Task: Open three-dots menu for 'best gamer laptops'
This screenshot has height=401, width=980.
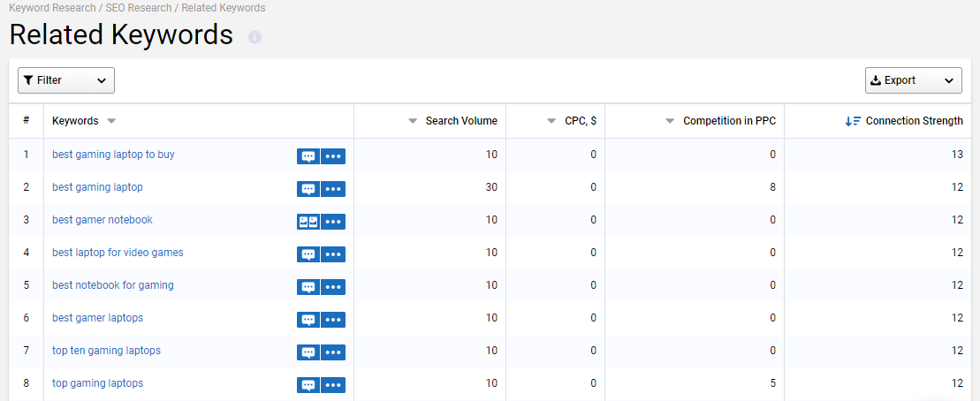Action: pyautogui.click(x=333, y=319)
